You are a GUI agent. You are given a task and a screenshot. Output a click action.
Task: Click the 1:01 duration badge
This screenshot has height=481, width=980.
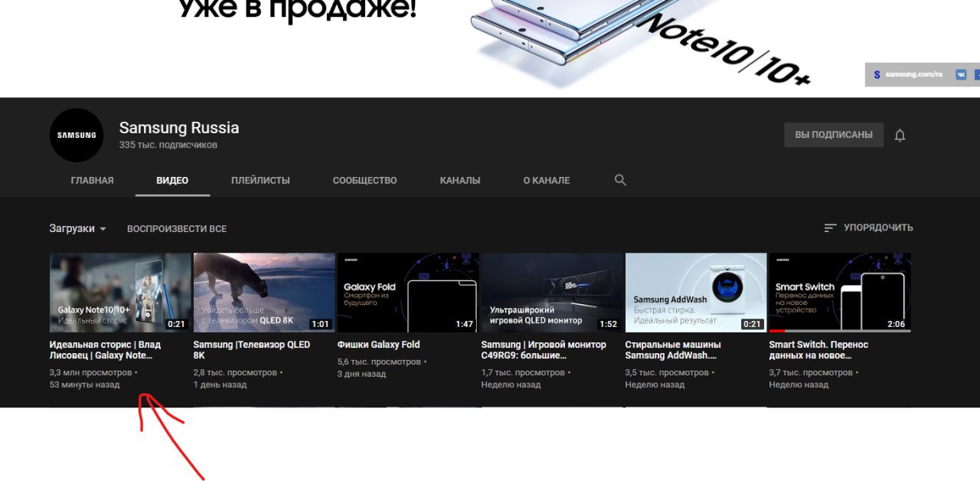(x=320, y=324)
